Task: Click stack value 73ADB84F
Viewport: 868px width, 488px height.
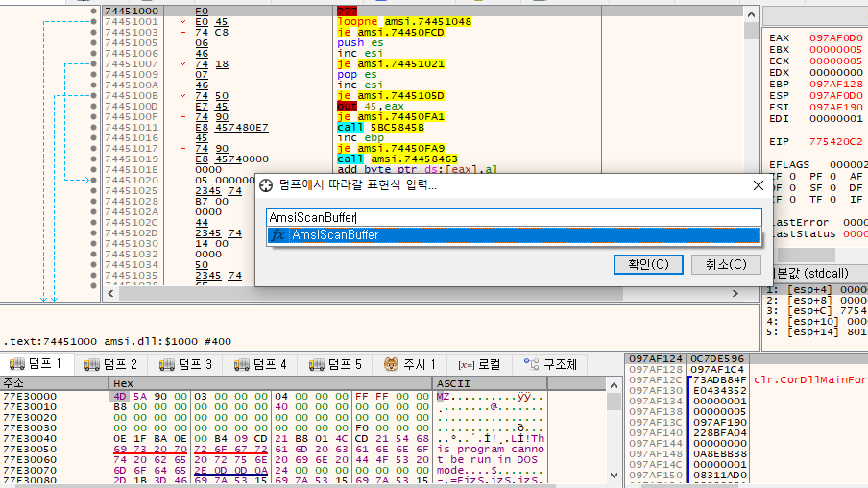Action: coord(719,380)
